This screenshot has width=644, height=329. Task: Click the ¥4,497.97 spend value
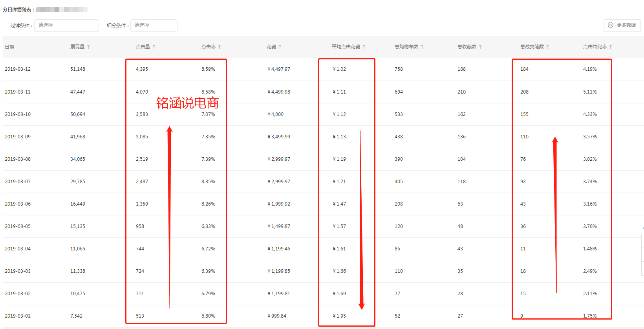pyautogui.click(x=279, y=69)
